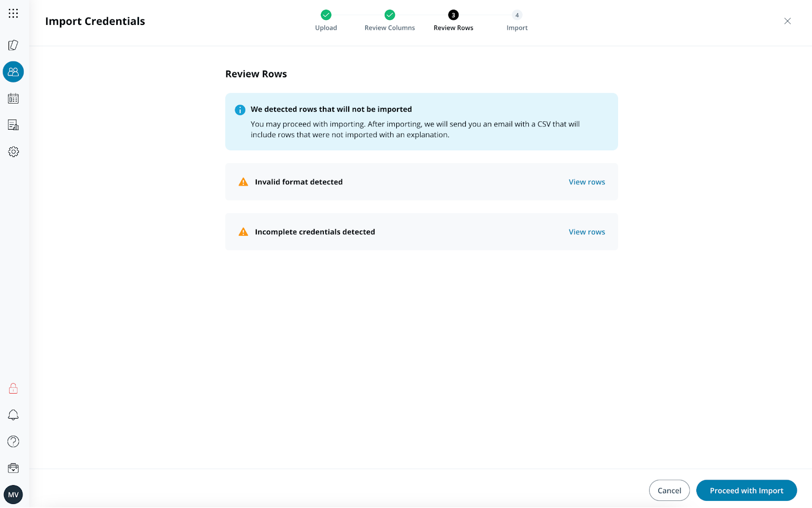The width and height of the screenshot is (812, 508).
Task: Click the inbox tray icon in sidebar
Action: pyautogui.click(x=13, y=468)
